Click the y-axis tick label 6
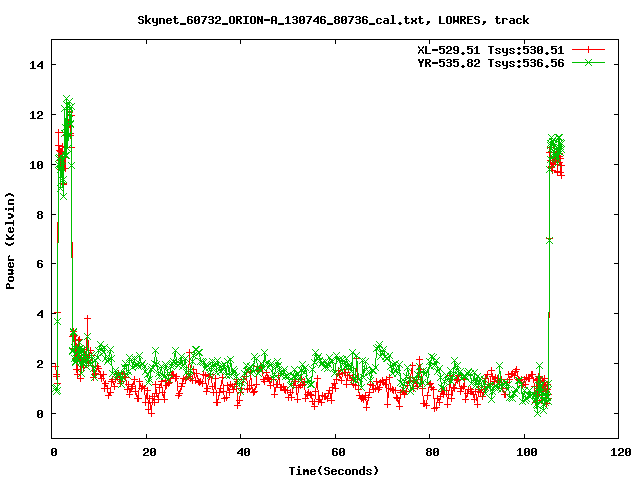The width and height of the screenshot is (640, 480). click(x=40, y=264)
